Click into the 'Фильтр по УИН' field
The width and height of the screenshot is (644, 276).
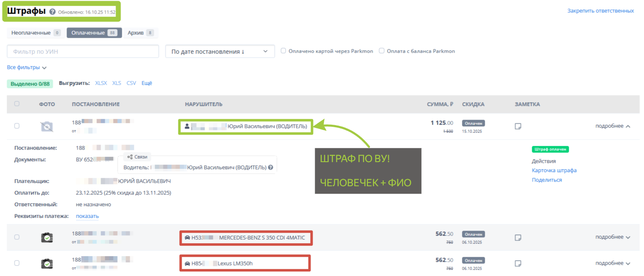coord(83,52)
